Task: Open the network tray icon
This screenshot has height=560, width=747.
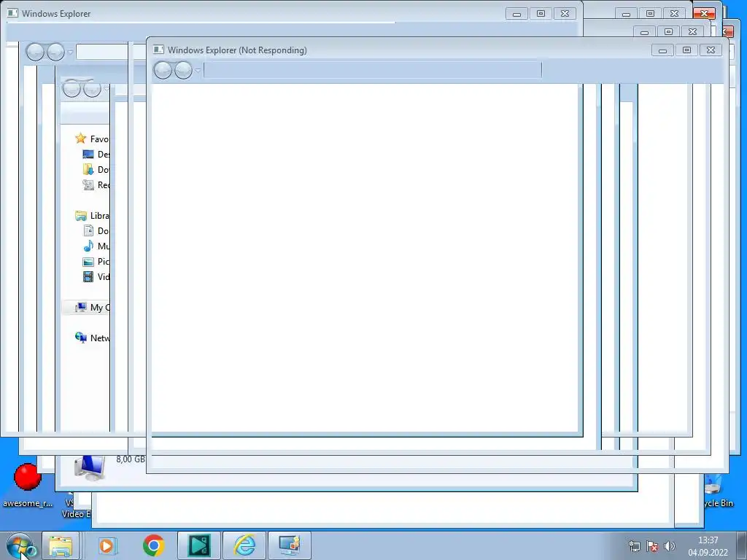Action: (634, 546)
